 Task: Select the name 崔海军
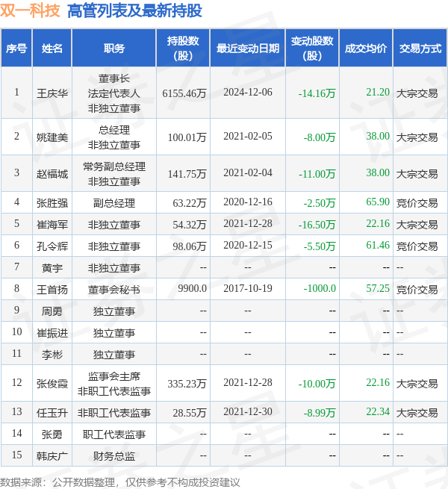pos(52,224)
